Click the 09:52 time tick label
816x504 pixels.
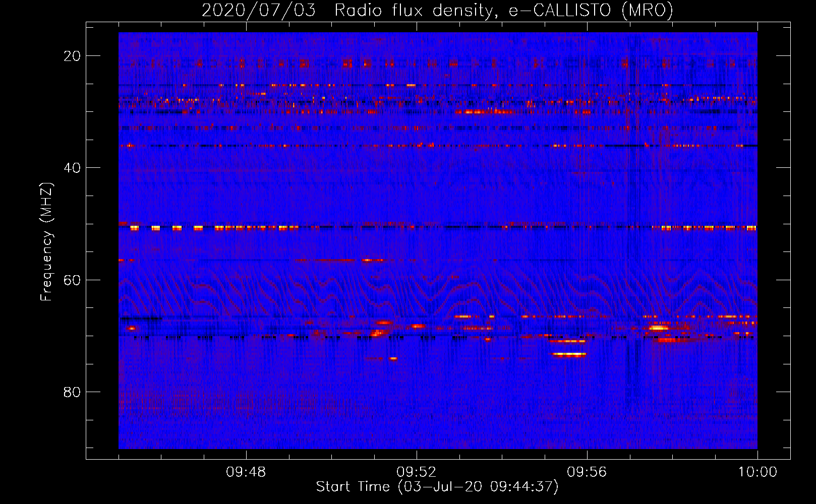point(417,472)
